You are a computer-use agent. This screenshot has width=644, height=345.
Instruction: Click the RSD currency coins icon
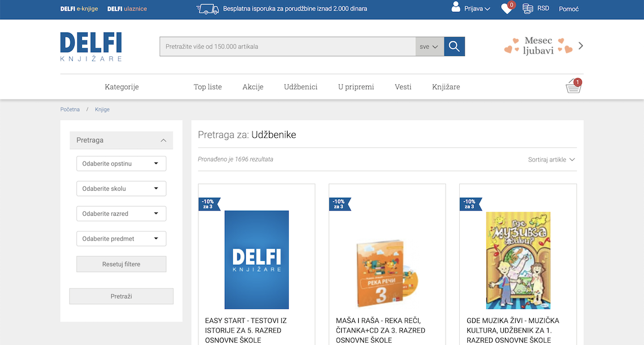coord(528,8)
